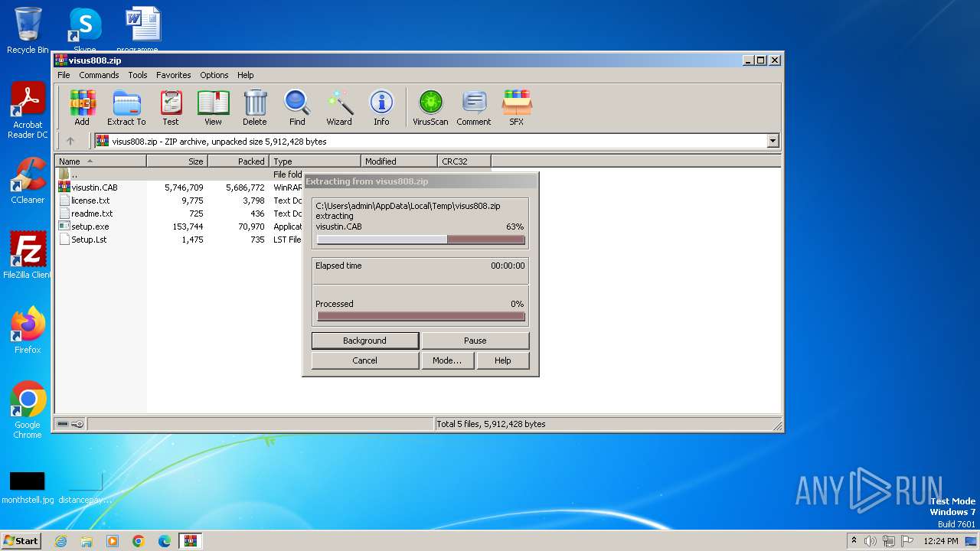
Task: Open monthstell.jpg desktop file
Action: pos(28,487)
